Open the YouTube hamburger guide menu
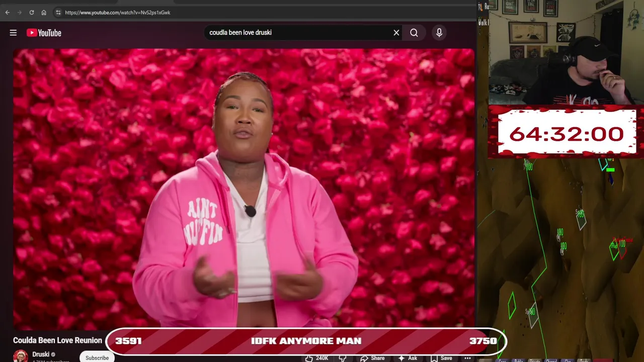Screen dimensions: 644x362 click(x=13, y=33)
